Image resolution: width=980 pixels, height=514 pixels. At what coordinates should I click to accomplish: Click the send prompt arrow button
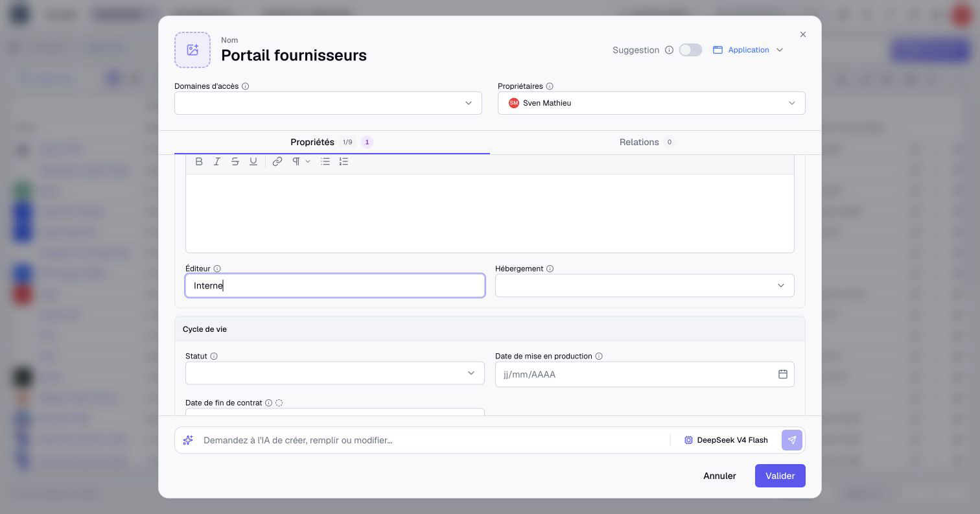click(792, 440)
